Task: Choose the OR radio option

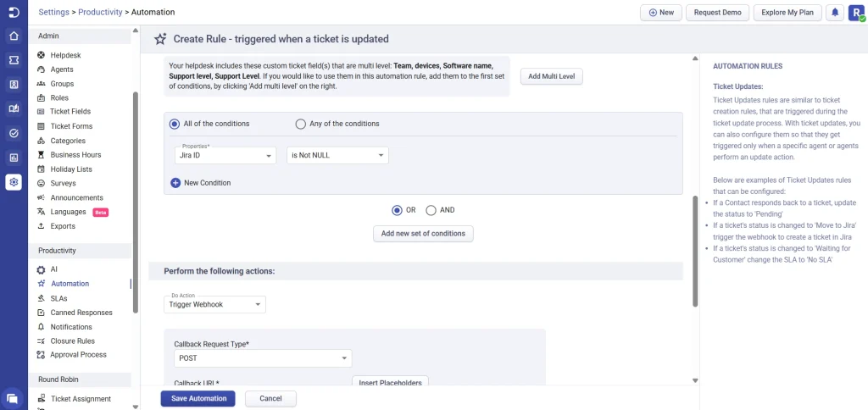Action: point(397,210)
